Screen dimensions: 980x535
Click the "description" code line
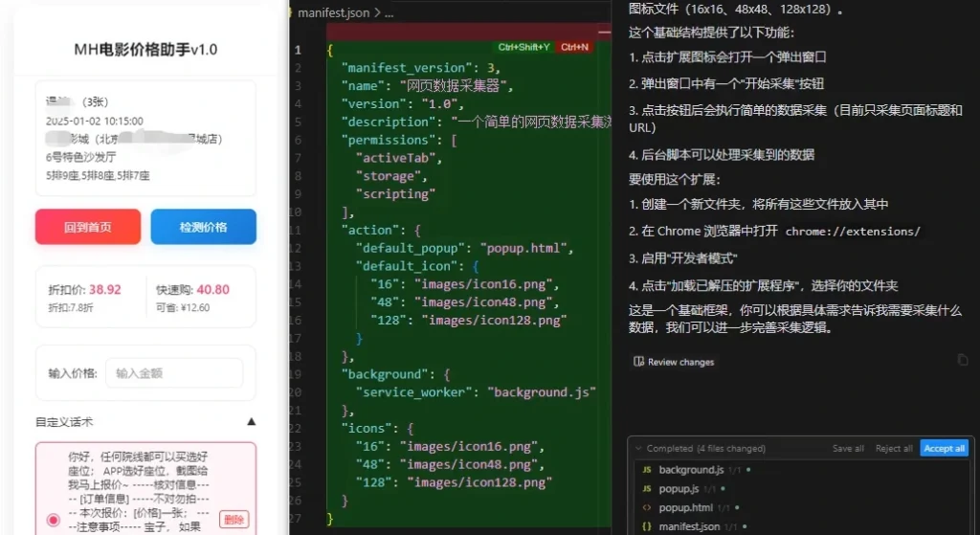[x=477, y=122]
